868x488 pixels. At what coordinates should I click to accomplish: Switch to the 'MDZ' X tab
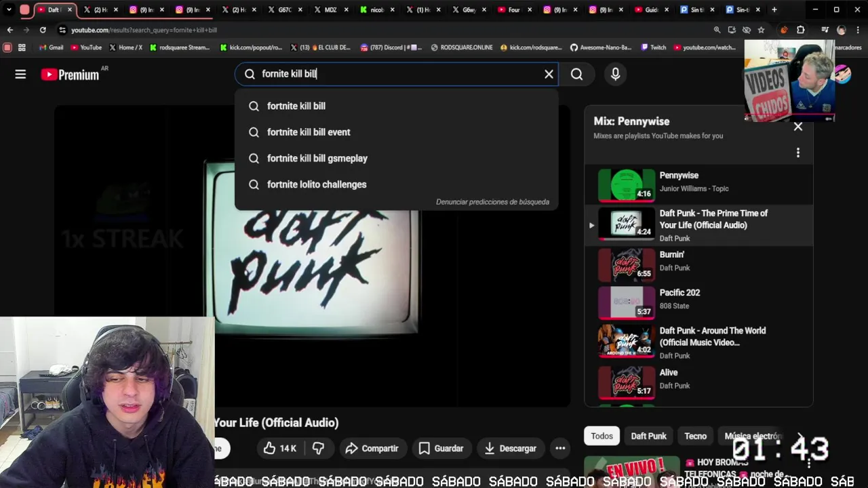[330, 9]
